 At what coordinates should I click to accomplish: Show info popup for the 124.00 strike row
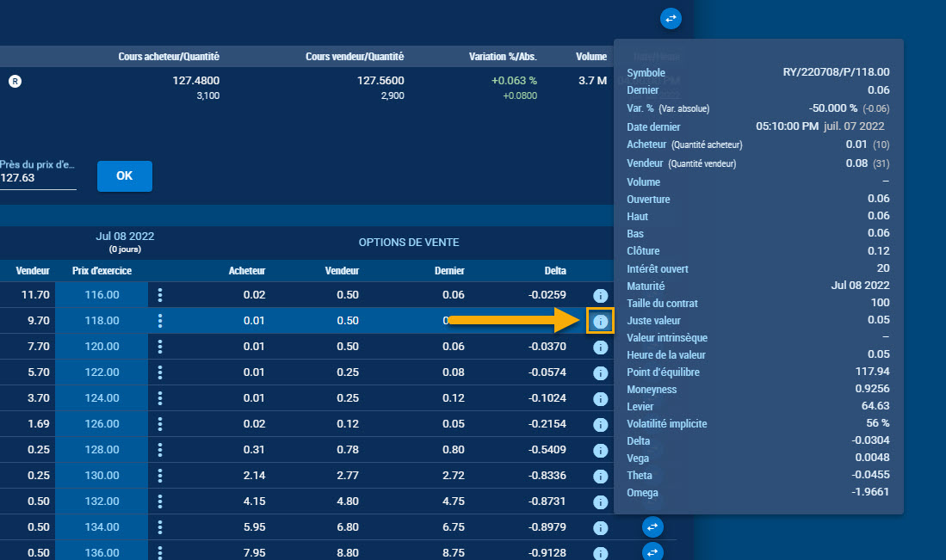pyautogui.click(x=601, y=399)
